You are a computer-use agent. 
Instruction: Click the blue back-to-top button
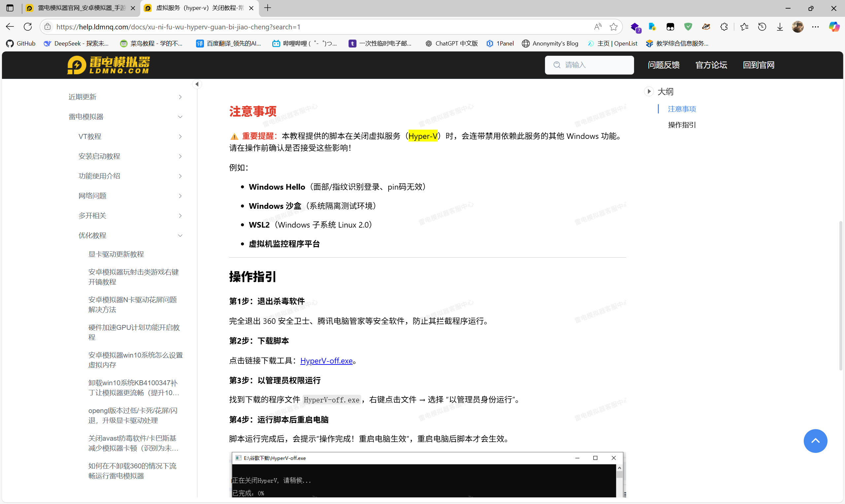point(815,441)
